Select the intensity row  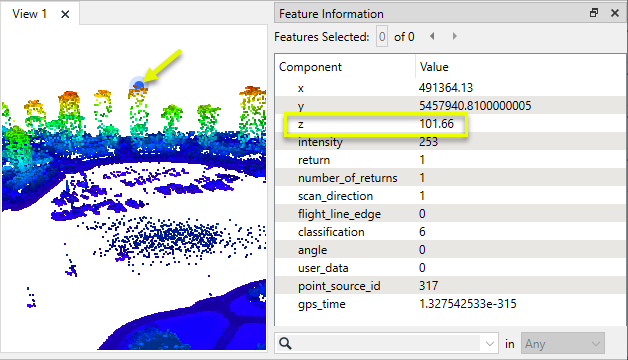pyautogui.click(x=451, y=142)
